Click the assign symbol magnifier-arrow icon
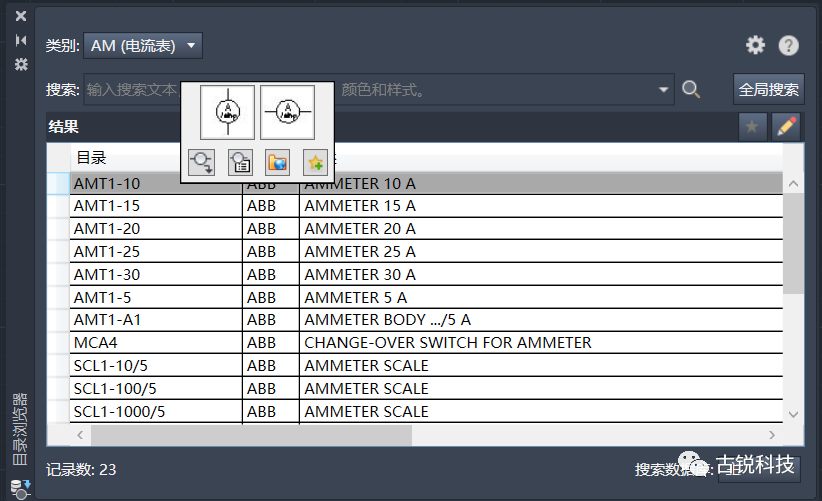Viewport: 822px width, 501px height. (202, 162)
